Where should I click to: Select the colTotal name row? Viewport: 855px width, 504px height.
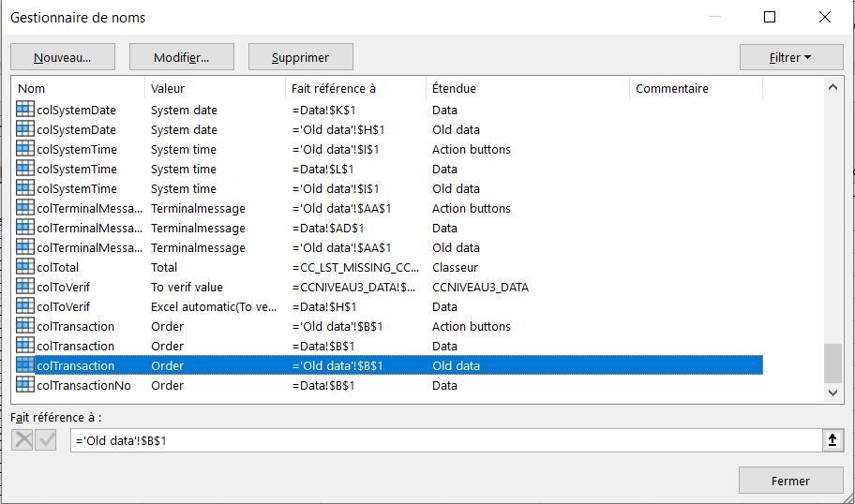pos(389,267)
